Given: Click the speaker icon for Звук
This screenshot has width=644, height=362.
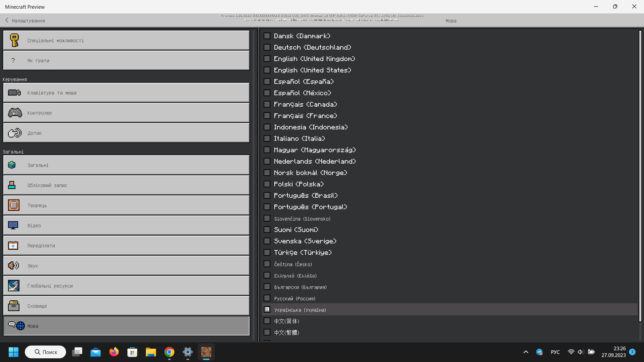Looking at the screenshot, I should [x=13, y=265].
